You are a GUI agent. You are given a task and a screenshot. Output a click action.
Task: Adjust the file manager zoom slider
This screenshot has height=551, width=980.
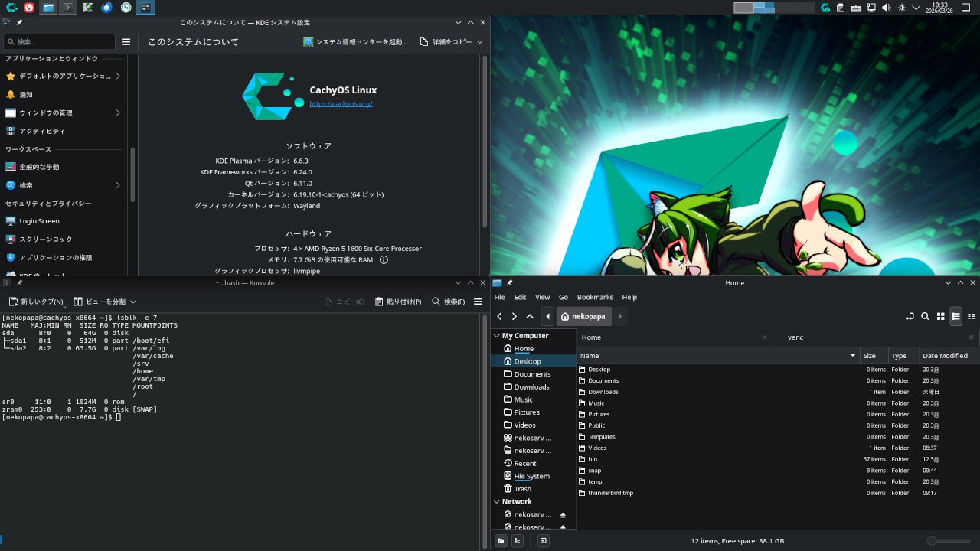coord(950,541)
